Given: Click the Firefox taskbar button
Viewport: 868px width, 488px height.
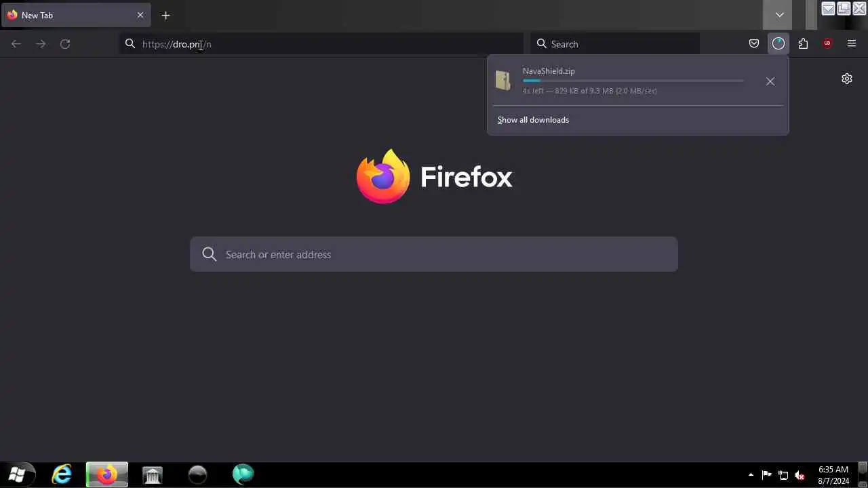Looking at the screenshot, I should pos(106,474).
